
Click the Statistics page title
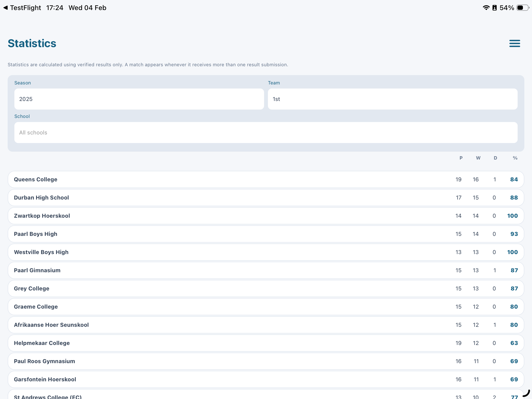click(32, 43)
